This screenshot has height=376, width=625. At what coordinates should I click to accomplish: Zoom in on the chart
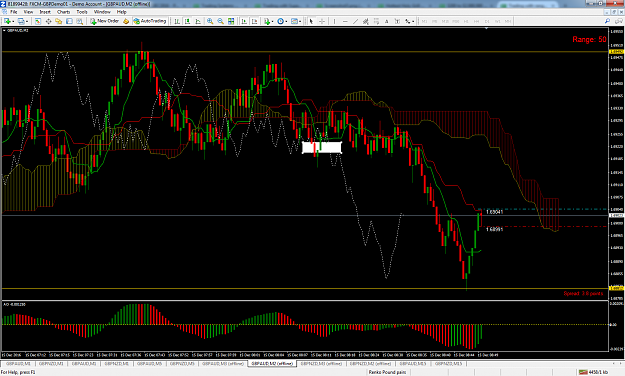click(x=210, y=21)
